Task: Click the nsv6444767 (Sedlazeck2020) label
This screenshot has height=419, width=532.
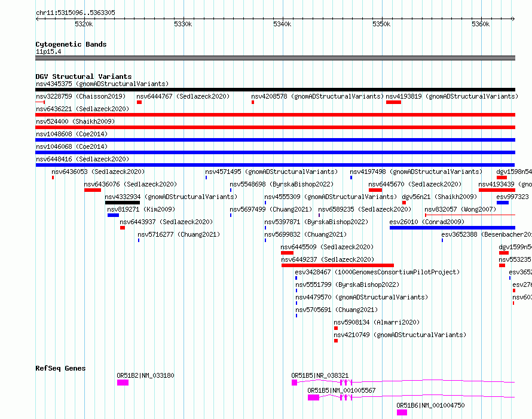Action: tap(183, 96)
